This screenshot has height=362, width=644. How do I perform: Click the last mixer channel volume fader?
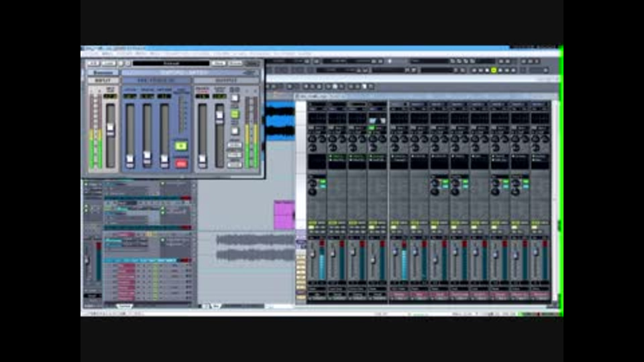[536, 253]
